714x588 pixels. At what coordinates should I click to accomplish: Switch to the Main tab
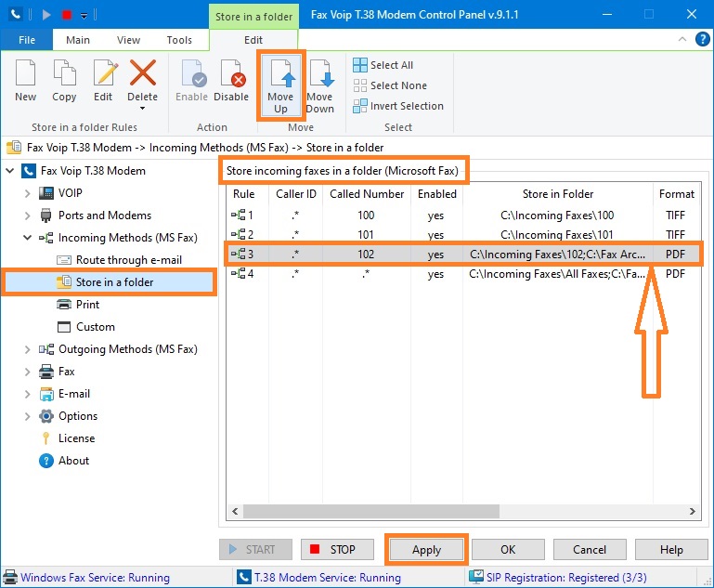78,40
